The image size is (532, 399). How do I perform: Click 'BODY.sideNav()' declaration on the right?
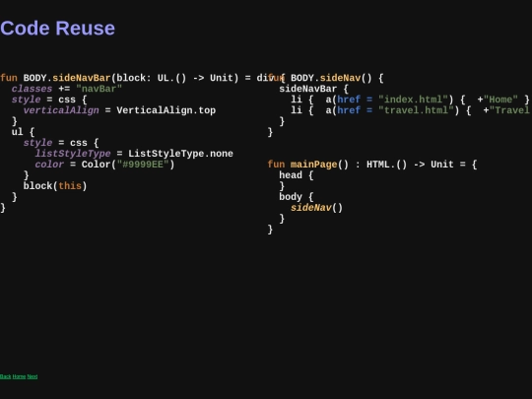[x=331, y=78]
